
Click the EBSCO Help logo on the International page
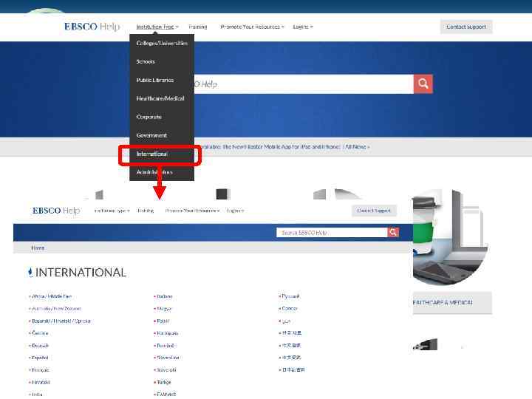pyautogui.click(x=56, y=211)
